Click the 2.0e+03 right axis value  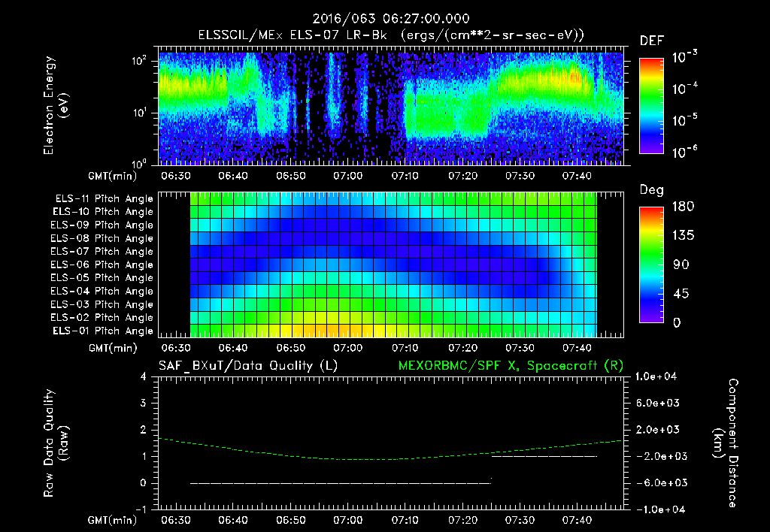[x=658, y=430]
